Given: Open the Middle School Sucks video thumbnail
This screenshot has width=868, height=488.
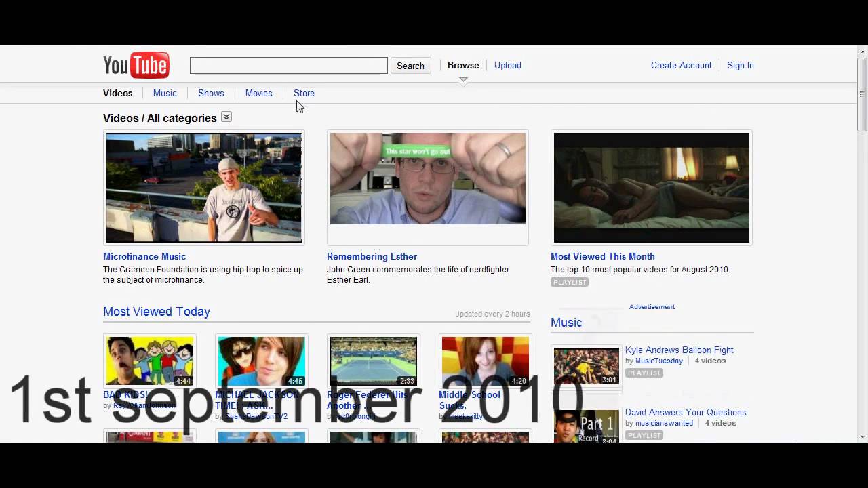Looking at the screenshot, I should (x=486, y=361).
